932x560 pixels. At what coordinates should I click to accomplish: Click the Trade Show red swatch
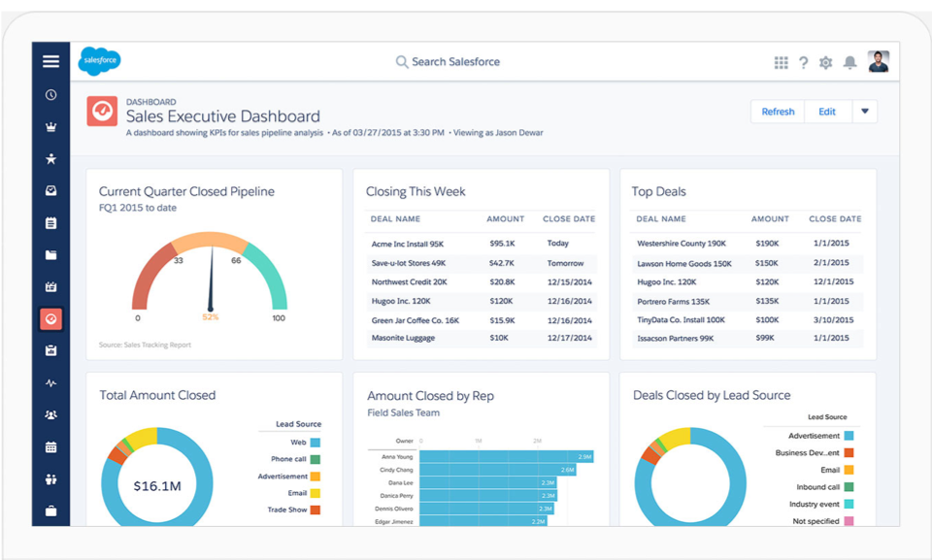click(x=315, y=510)
